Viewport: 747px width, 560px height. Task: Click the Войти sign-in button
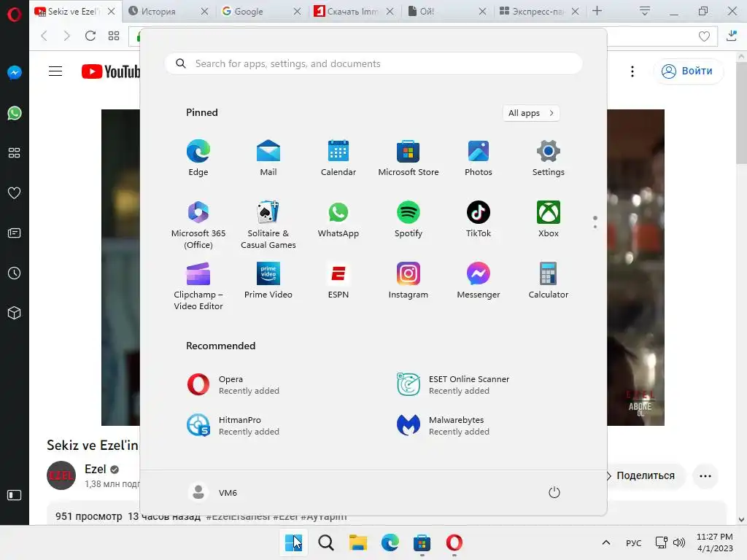point(689,71)
